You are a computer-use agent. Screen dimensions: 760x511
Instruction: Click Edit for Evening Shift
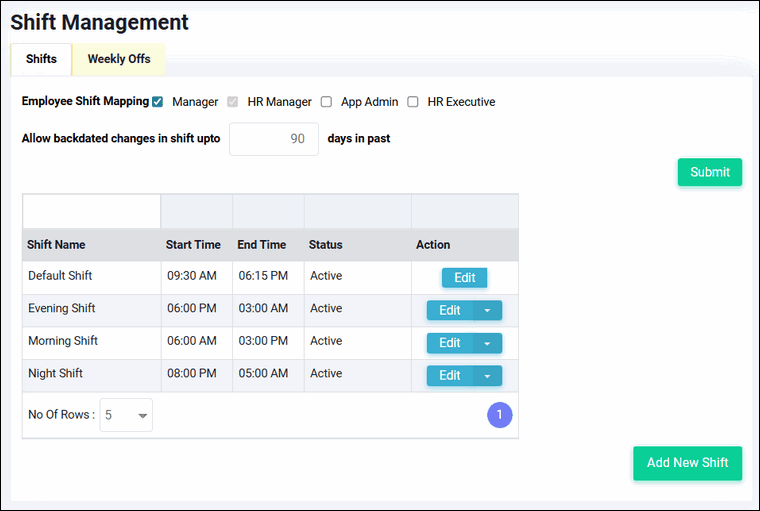pyautogui.click(x=450, y=310)
